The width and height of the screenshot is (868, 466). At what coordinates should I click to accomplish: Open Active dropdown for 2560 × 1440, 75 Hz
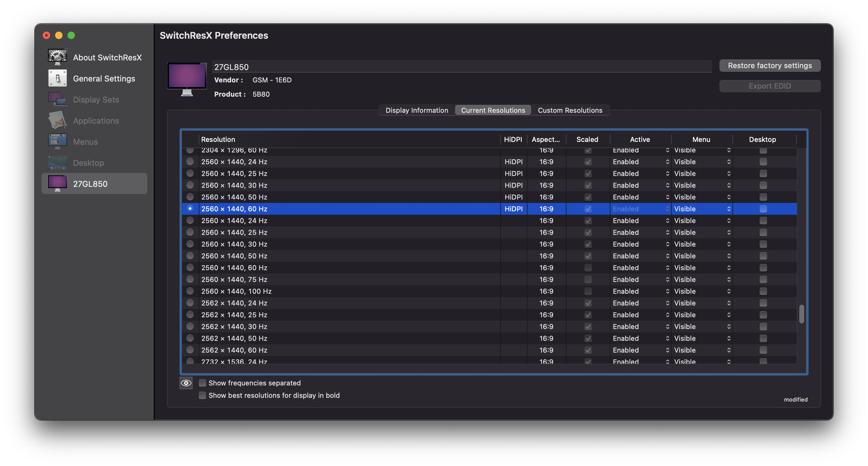point(640,279)
